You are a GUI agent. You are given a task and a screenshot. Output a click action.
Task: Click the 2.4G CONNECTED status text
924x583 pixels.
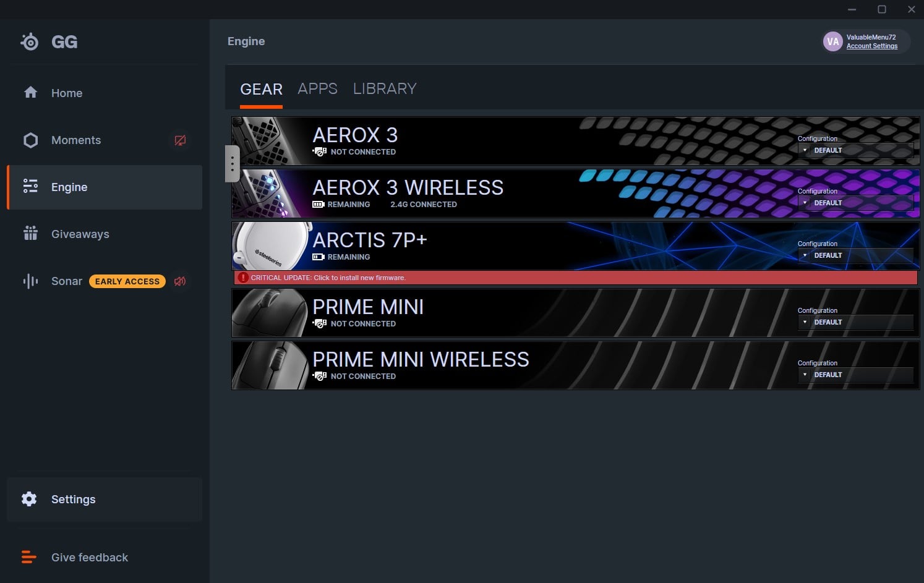424,205
